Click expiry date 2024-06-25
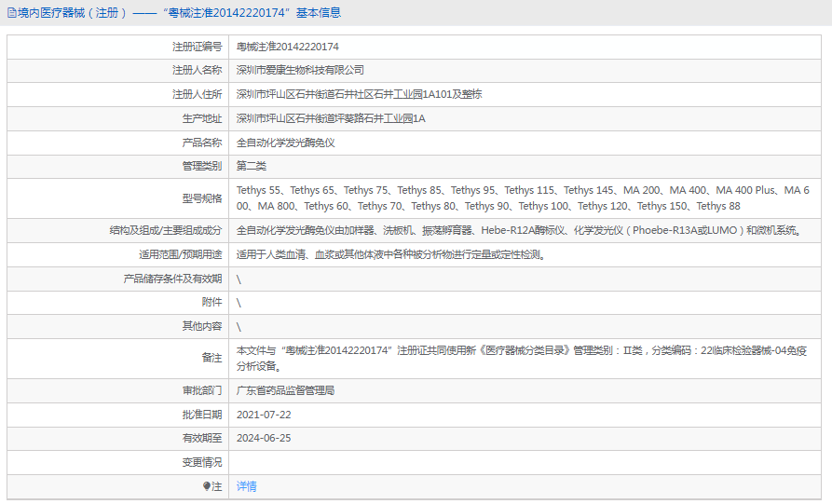This screenshot has height=504, width=832. coord(264,438)
